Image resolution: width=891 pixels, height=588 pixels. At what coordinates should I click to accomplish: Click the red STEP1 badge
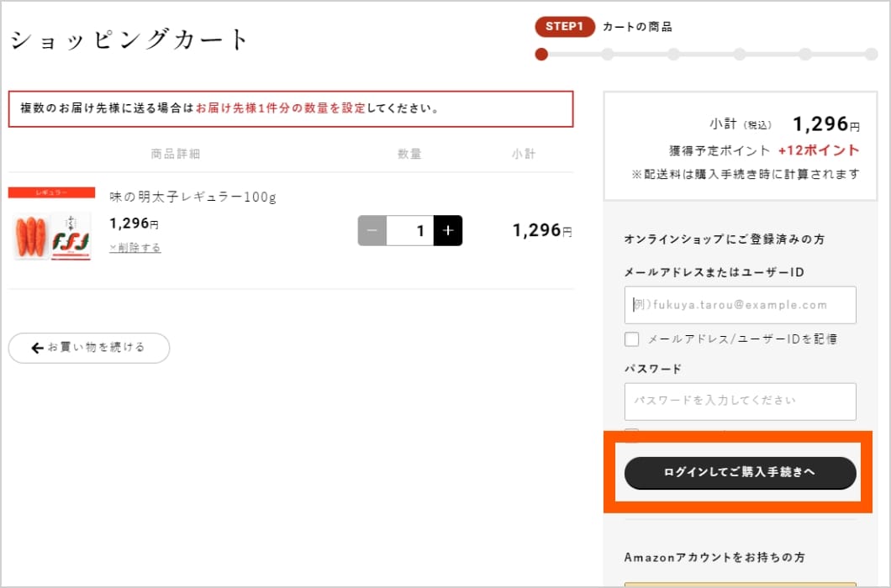pyautogui.click(x=564, y=27)
